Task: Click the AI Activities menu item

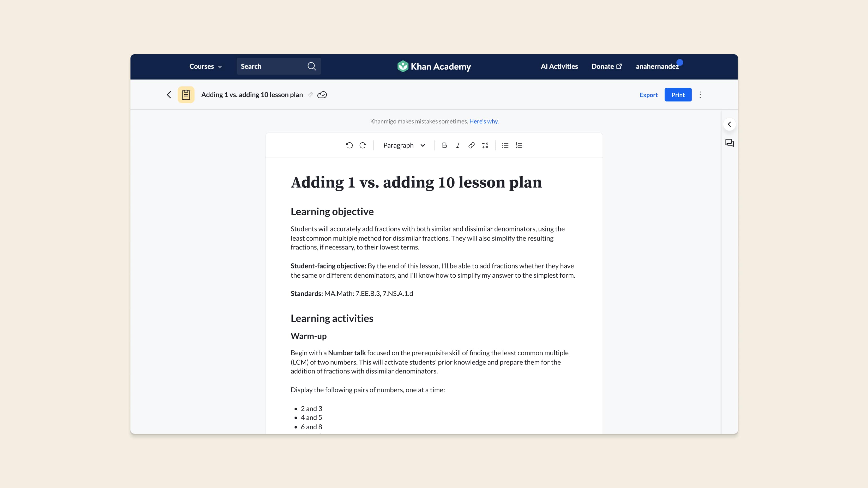Action: (x=559, y=66)
